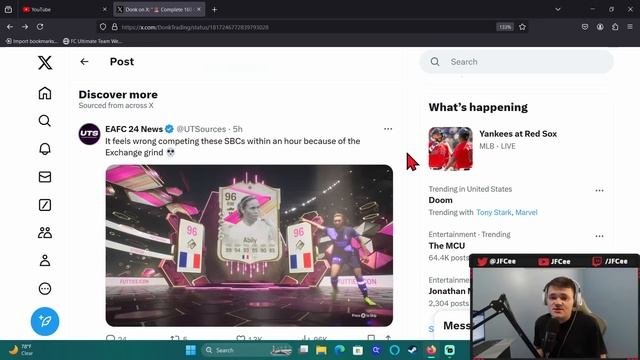Open Communities people icon in sidebar
Image resolution: width=640 pixels, height=360 pixels.
(45, 233)
